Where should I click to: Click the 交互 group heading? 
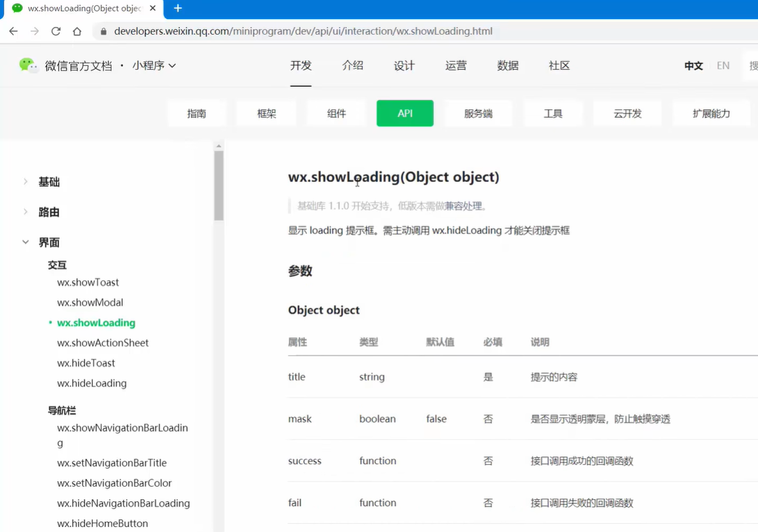coord(57,265)
